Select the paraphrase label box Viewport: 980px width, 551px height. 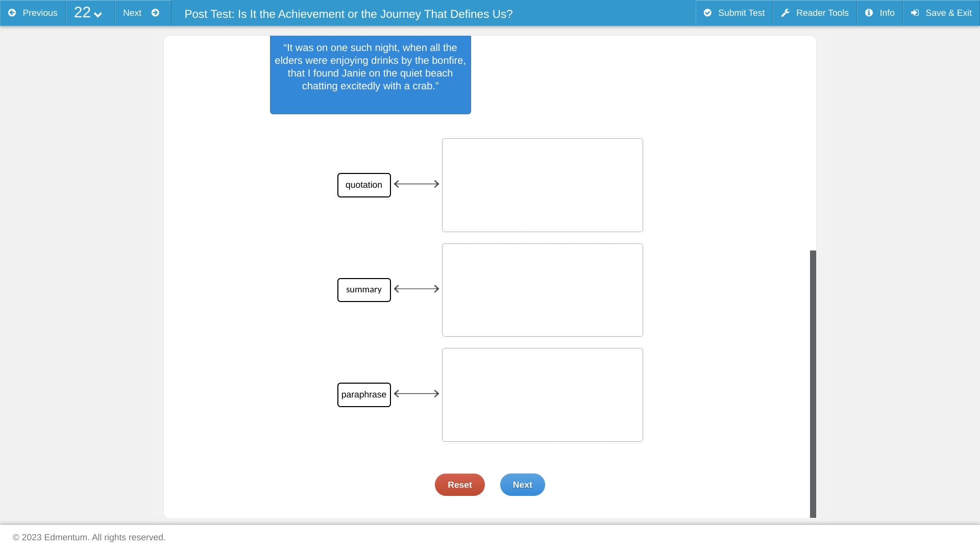pyautogui.click(x=364, y=395)
